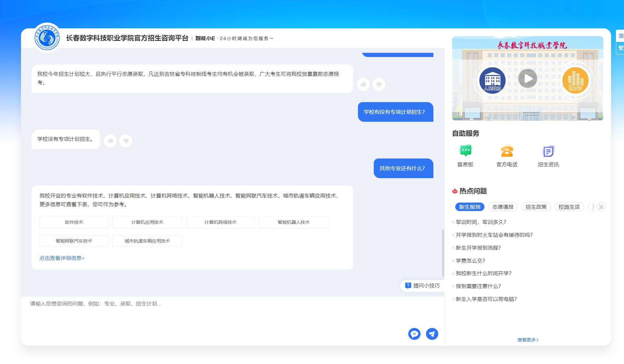Choose the 城市轨道车辆应用技术 major button
The height and width of the screenshot is (364, 624).
pos(147,241)
